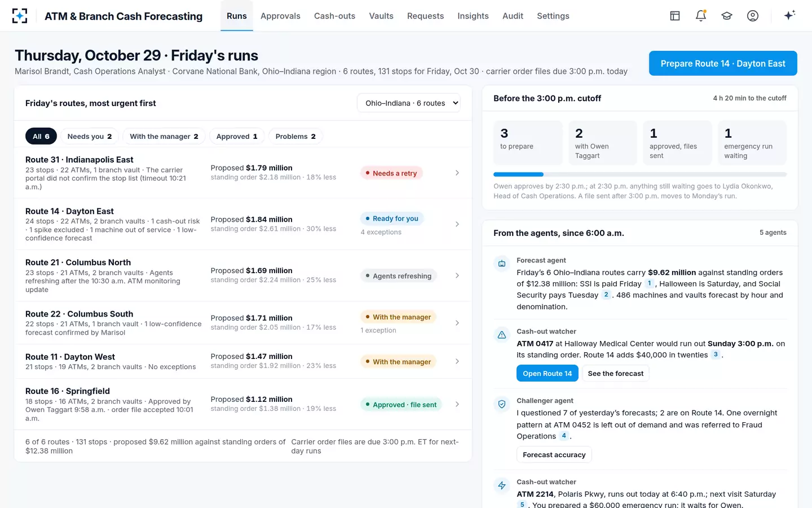This screenshot has width=812, height=508.
Task: Filter routes by Problems
Action: pos(295,137)
